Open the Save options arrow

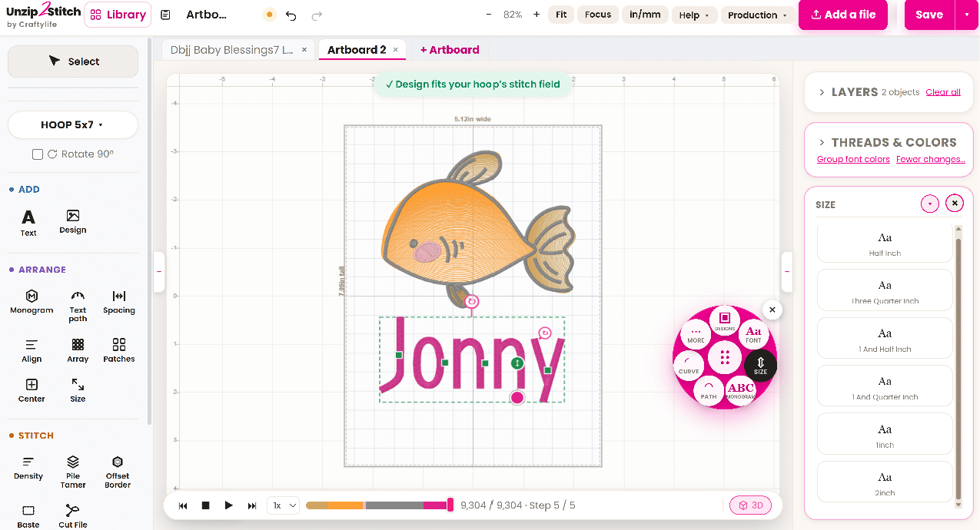[x=966, y=15]
